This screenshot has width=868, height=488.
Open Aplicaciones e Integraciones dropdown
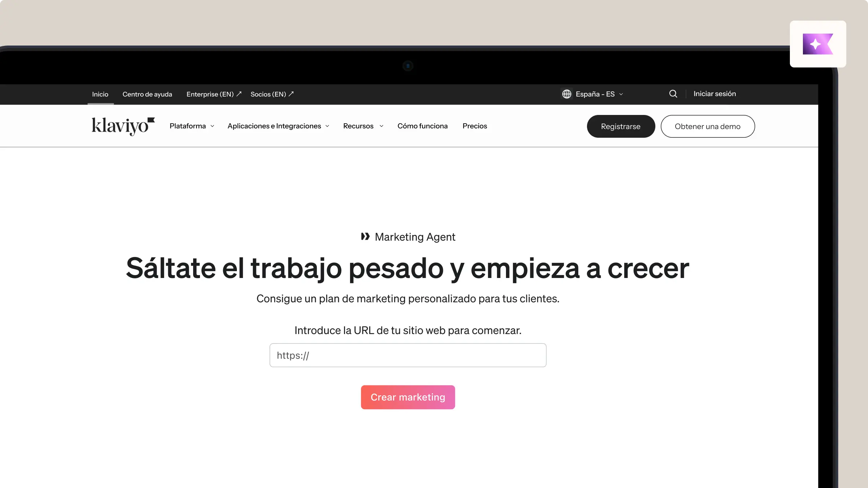(278, 126)
